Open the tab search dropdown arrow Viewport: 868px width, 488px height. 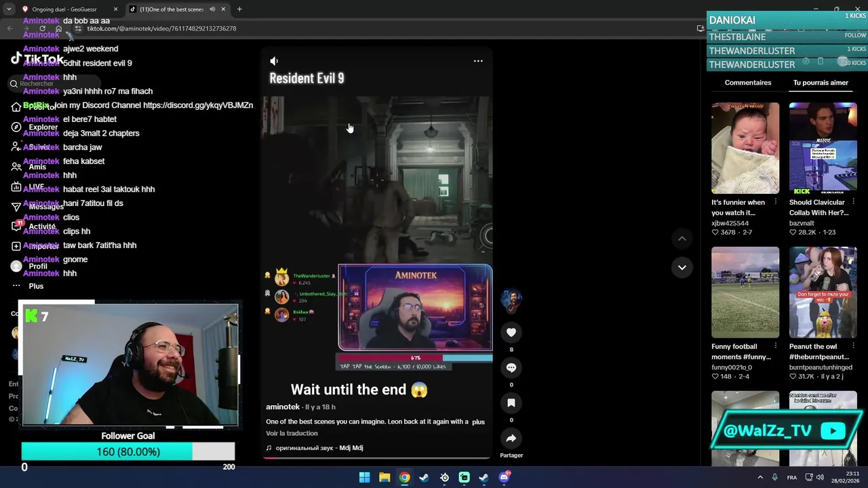(x=8, y=9)
